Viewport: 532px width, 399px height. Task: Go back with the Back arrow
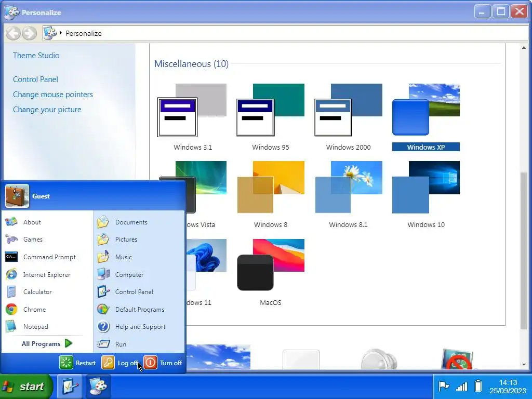pos(14,33)
